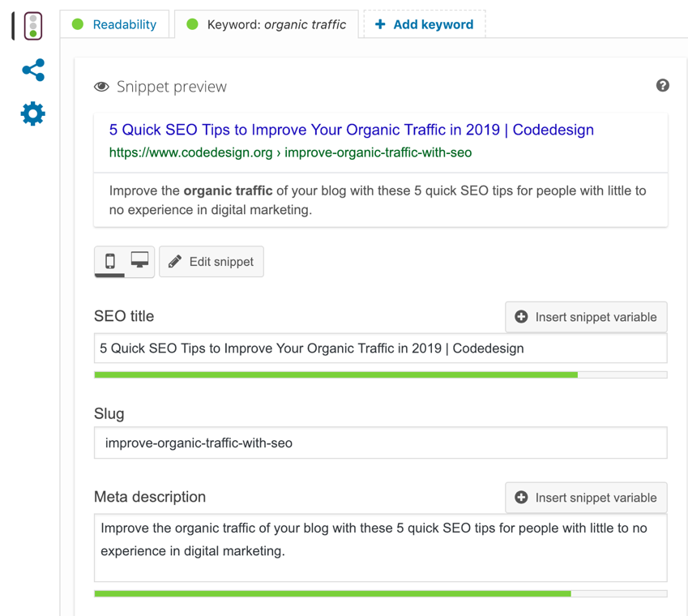The image size is (688, 616).
Task: Switch to mobile snippet preview
Action: 111,261
